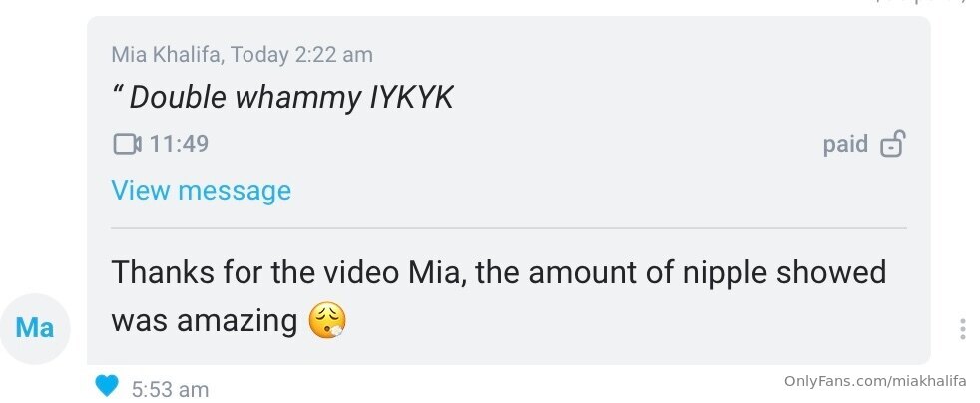Open the "View message" link
This screenshot has width=980, height=403.
(x=201, y=190)
